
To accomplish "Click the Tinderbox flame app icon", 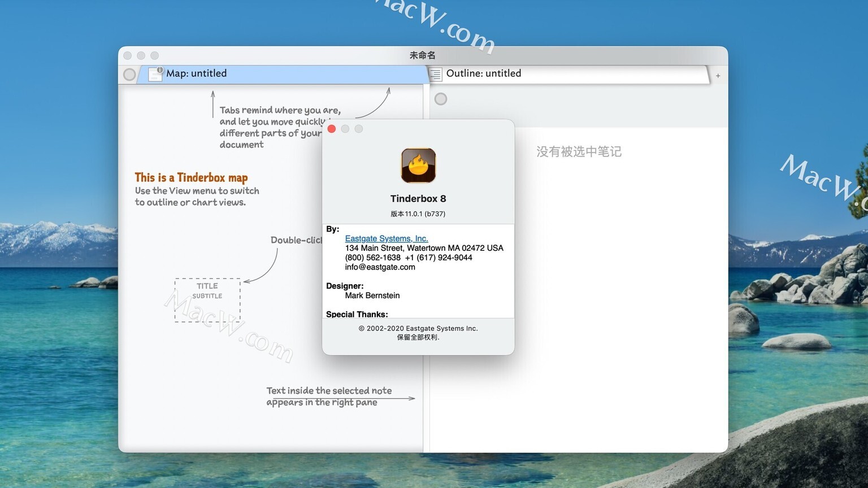I will (418, 165).
